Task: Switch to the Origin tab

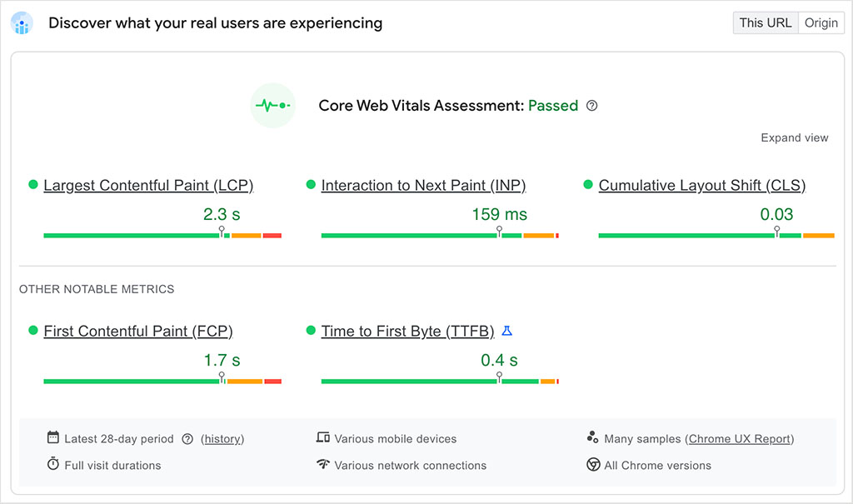Action: pyautogui.click(x=821, y=22)
